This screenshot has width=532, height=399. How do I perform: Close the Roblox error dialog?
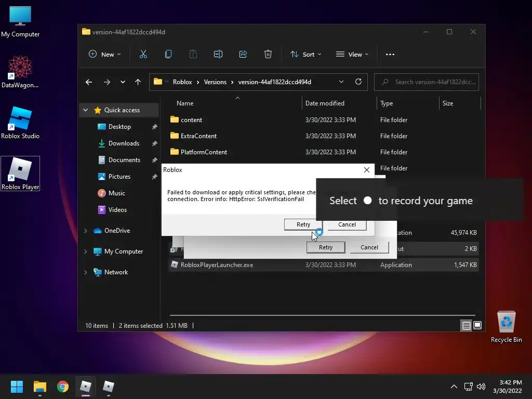(x=366, y=170)
